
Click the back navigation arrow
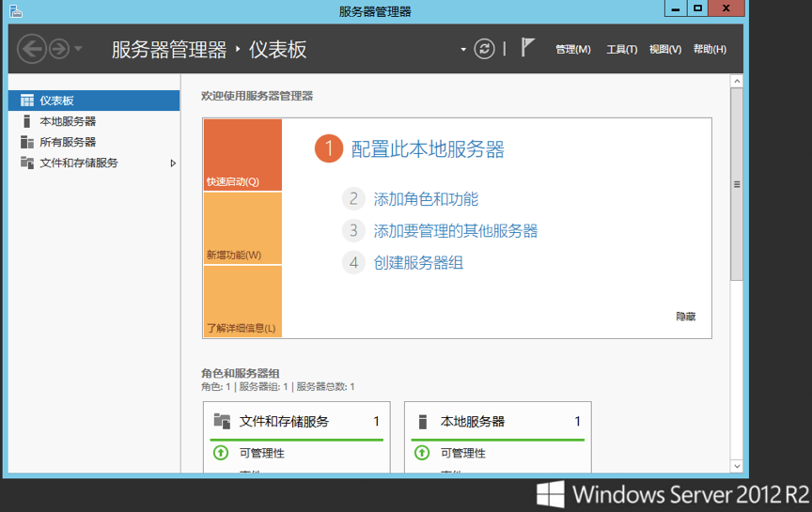32,49
